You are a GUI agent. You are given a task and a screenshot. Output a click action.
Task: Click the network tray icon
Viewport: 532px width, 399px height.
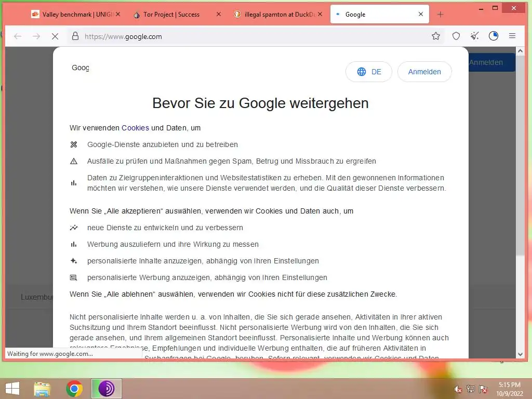[471, 389]
